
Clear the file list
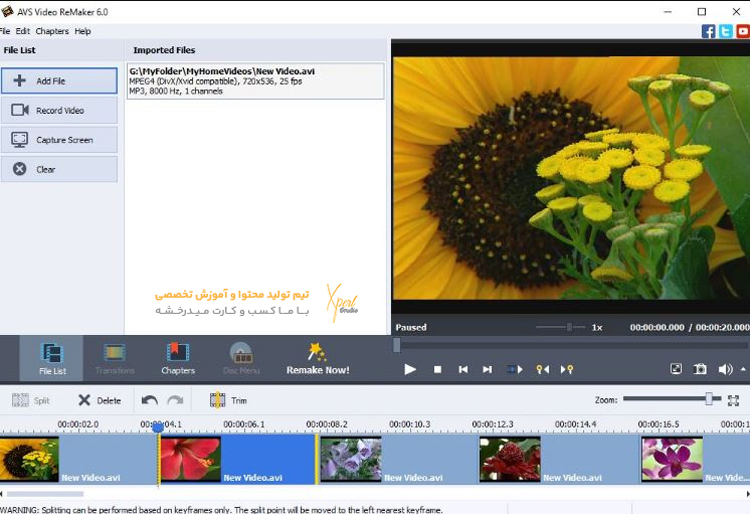(x=59, y=169)
